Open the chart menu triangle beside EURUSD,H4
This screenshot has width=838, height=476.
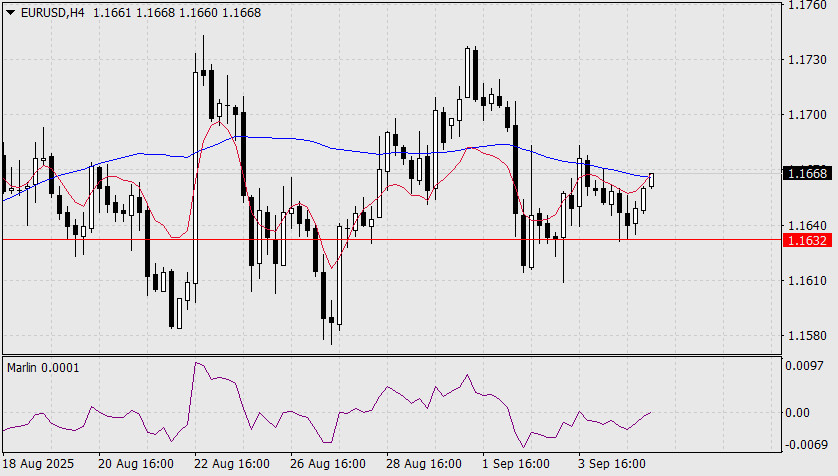[11, 12]
